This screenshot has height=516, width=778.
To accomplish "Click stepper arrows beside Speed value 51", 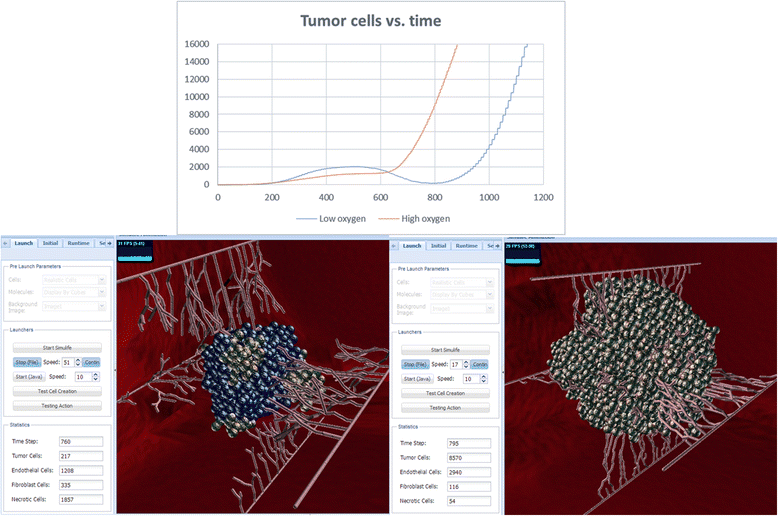I will pyautogui.click(x=77, y=362).
